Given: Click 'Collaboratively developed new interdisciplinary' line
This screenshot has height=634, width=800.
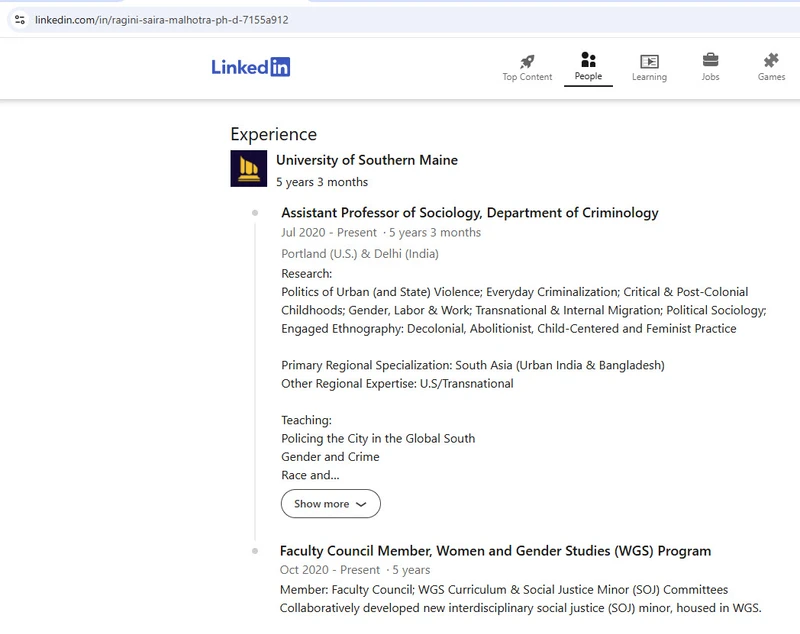Looking at the screenshot, I should point(520,608).
